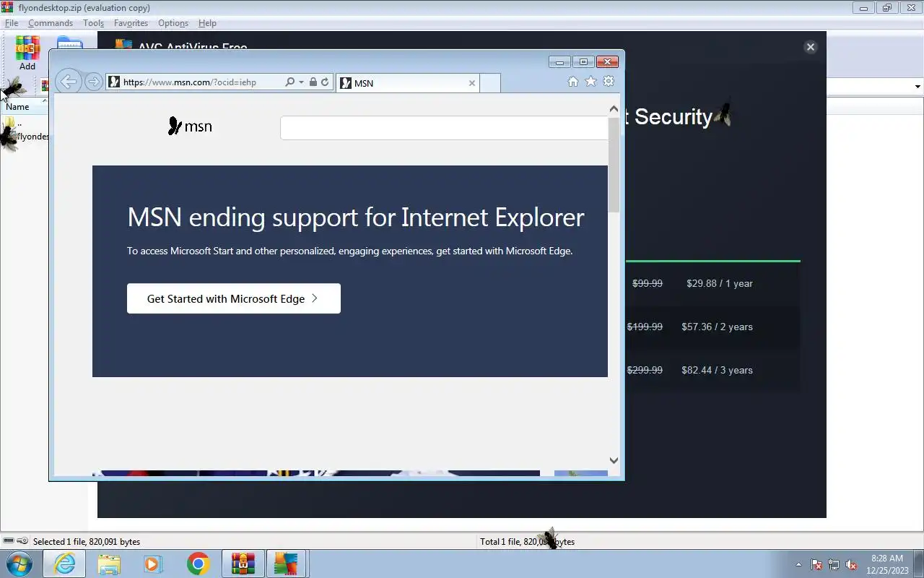The width and height of the screenshot is (924, 578).
Task: Go back with IE's back arrow
Action: (68, 82)
